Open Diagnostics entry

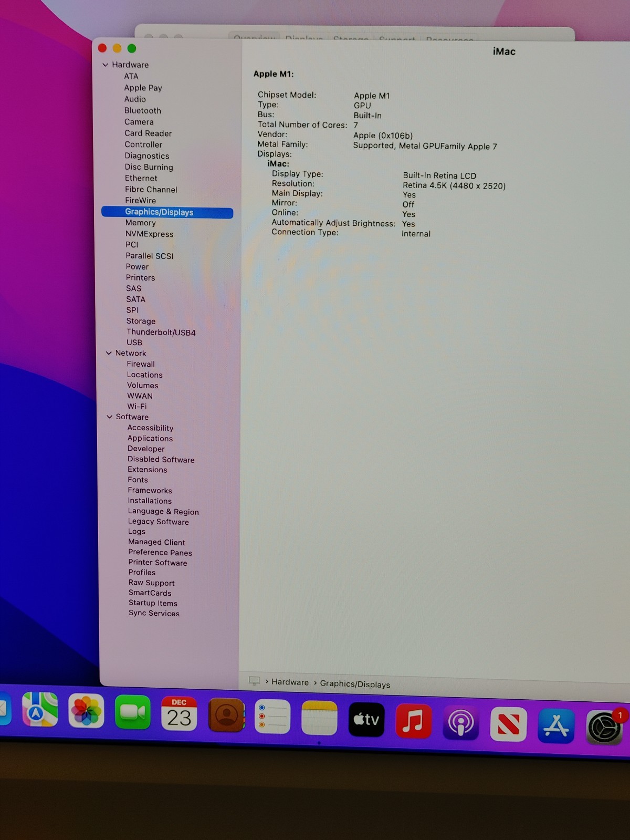pos(147,156)
